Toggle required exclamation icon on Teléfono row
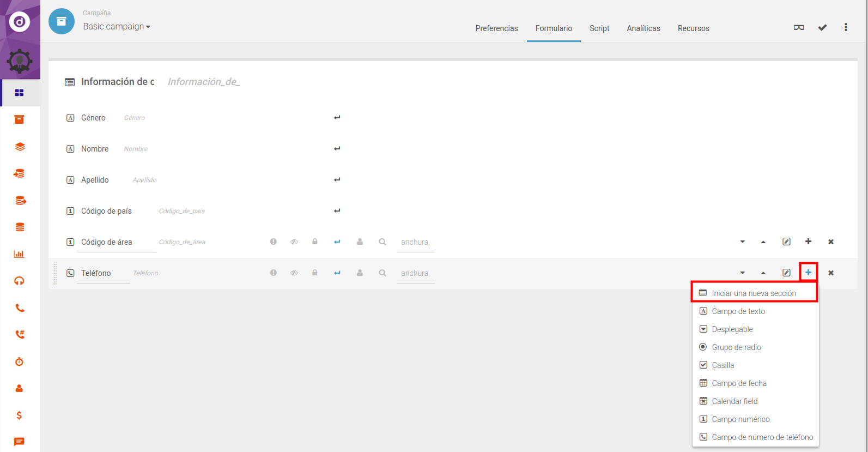 (274, 273)
